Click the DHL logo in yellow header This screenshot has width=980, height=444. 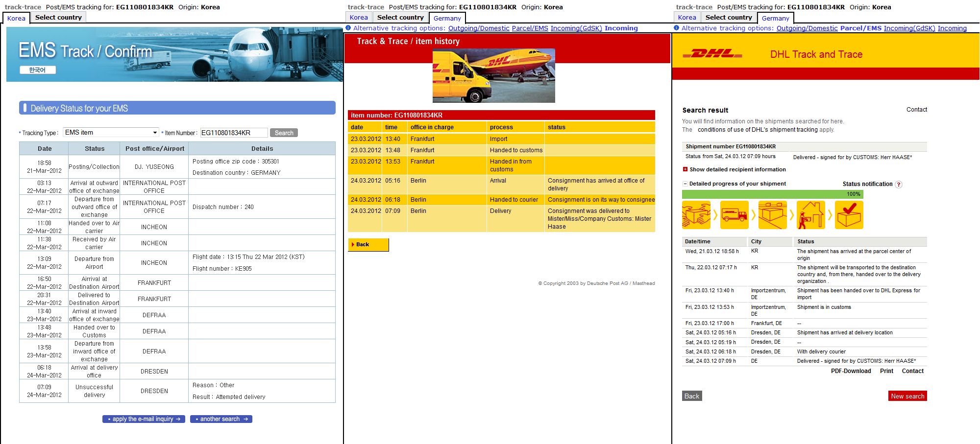(712, 54)
